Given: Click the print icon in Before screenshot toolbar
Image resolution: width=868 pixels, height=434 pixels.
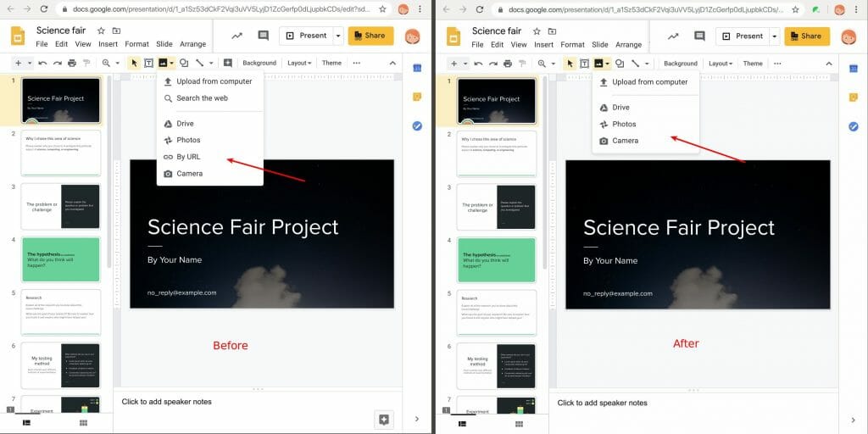Looking at the screenshot, I should click(72, 63).
